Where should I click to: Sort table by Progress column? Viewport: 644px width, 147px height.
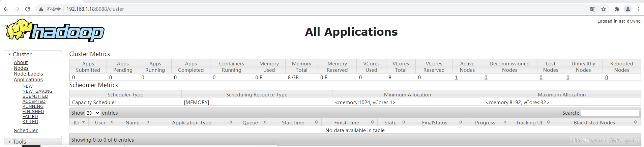point(488,122)
